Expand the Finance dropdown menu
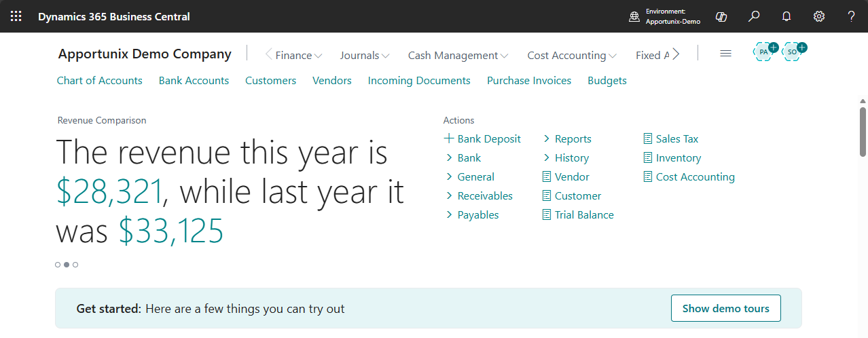The image size is (868, 338). [299, 56]
